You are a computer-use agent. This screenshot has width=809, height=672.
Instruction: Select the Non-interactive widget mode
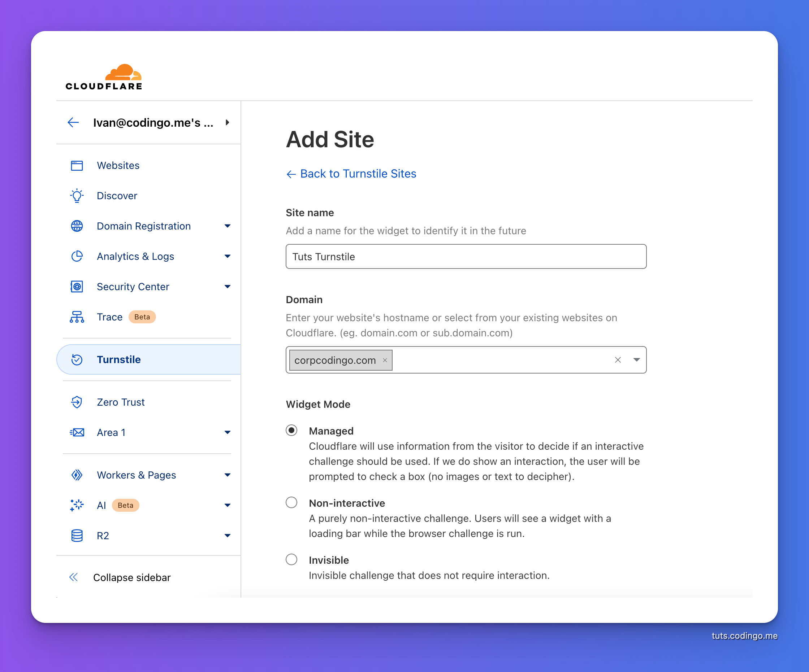pyautogui.click(x=291, y=502)
